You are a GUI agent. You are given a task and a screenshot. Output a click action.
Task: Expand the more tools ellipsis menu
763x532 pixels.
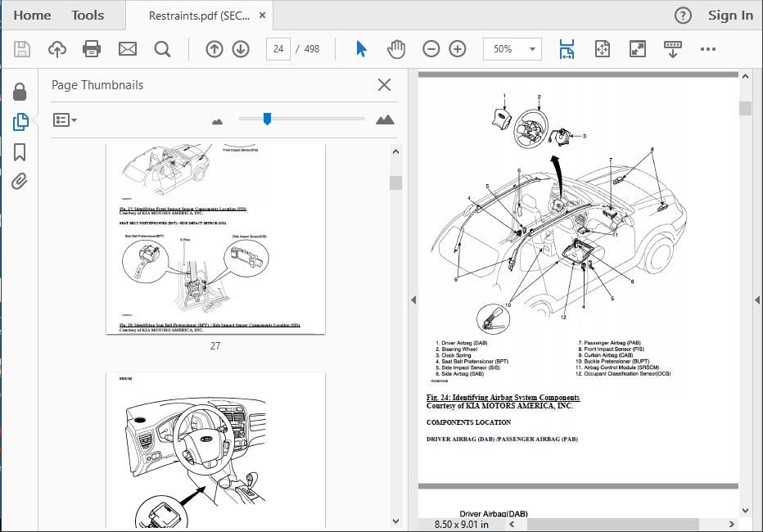(707, 49)
